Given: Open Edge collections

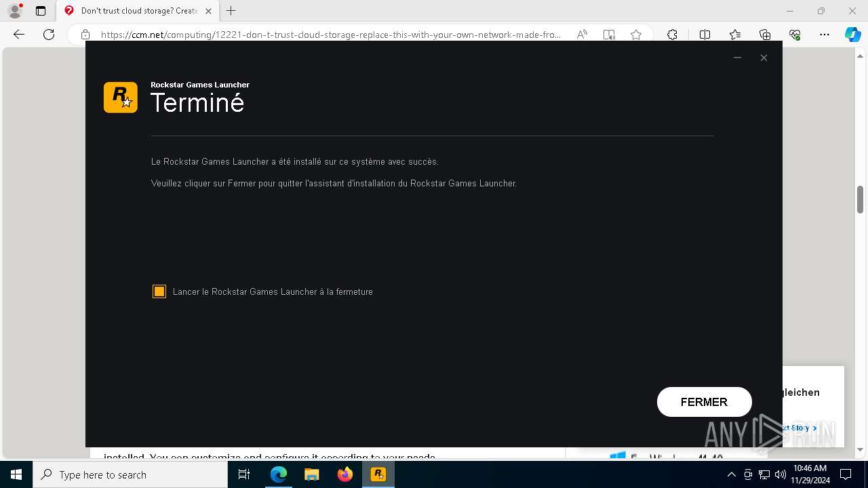Looking at the screenshot, I should [x=765, y=35].
